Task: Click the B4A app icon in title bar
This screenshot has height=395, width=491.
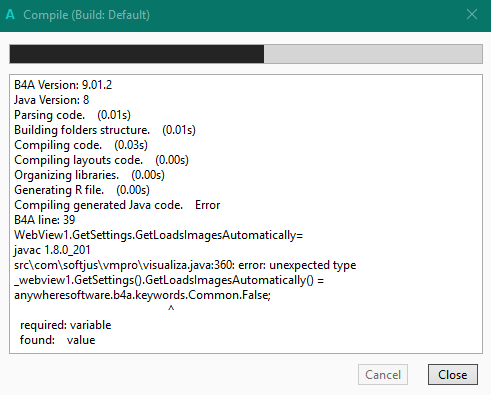Action: pos(10,14)
